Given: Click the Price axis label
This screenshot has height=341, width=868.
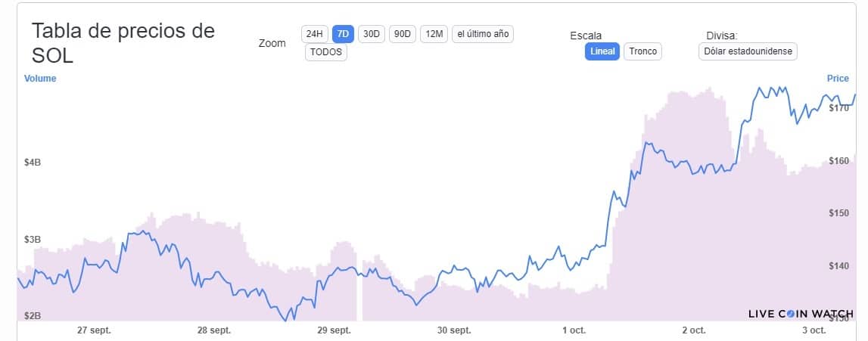Looking at the screenshot, I should point(838,79).
